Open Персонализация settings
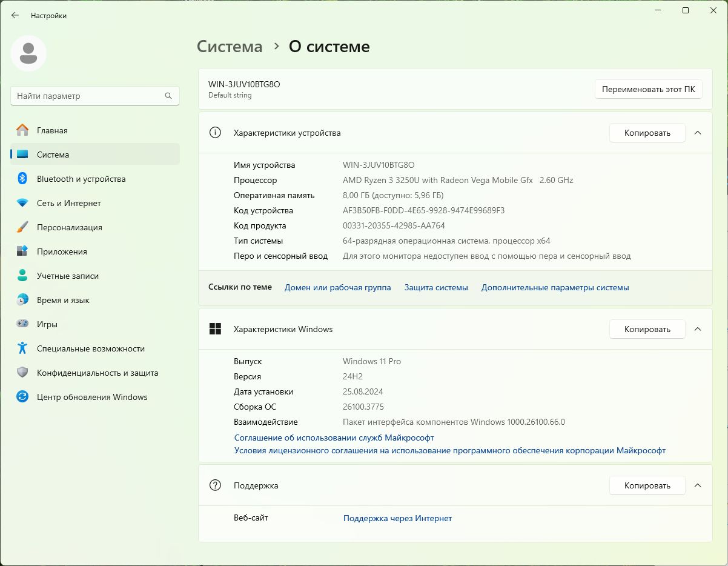 (x=95, y=227)
